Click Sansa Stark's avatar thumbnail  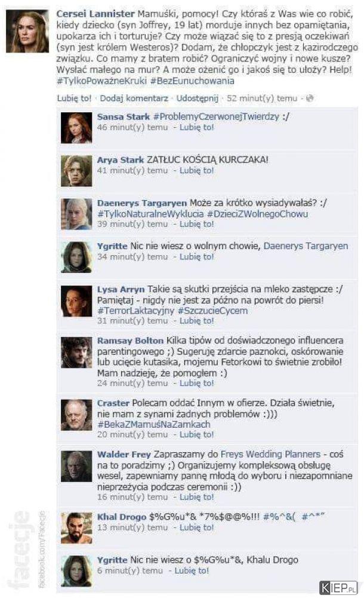(76, 128)
